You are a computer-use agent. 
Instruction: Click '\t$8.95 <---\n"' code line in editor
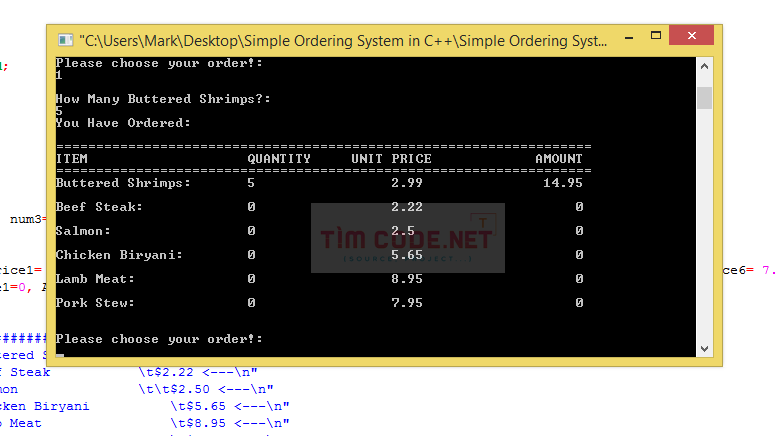(230, 424)
